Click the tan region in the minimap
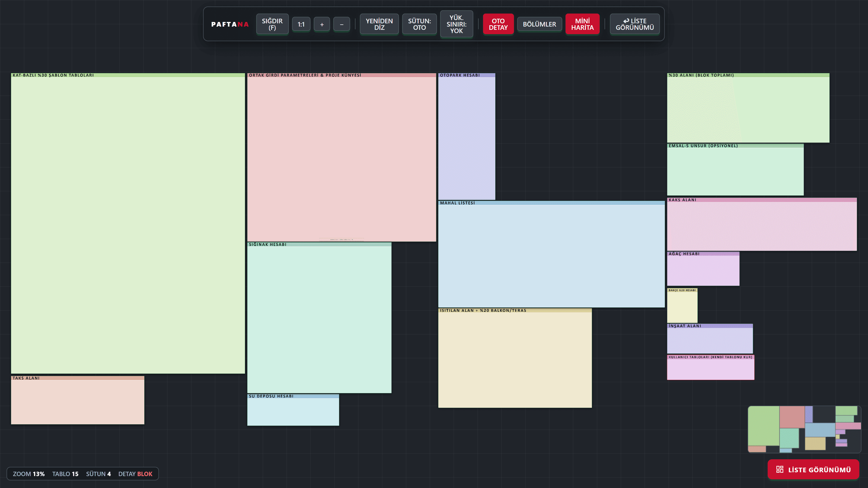This screenshot has width=868, height=488. [x=815, y=443]
